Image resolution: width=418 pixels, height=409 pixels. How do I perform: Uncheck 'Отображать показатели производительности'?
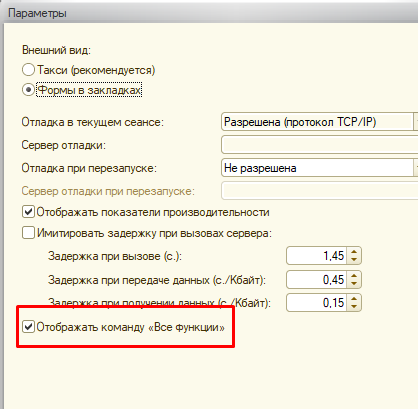pos(28,212)
